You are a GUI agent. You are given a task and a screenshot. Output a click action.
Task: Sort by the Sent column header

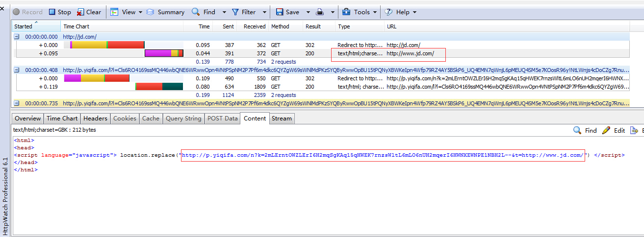(225, 26)
